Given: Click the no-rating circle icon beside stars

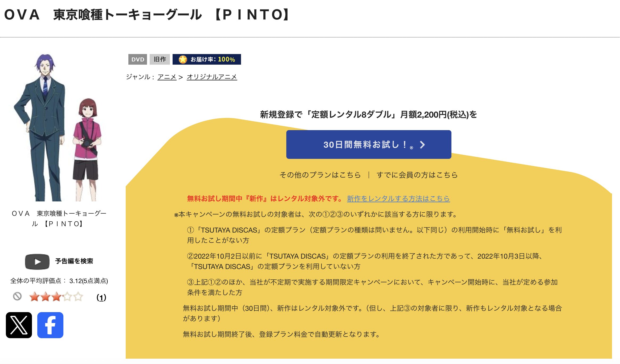Looking at the screenshot, I should (x=17, y=296).
